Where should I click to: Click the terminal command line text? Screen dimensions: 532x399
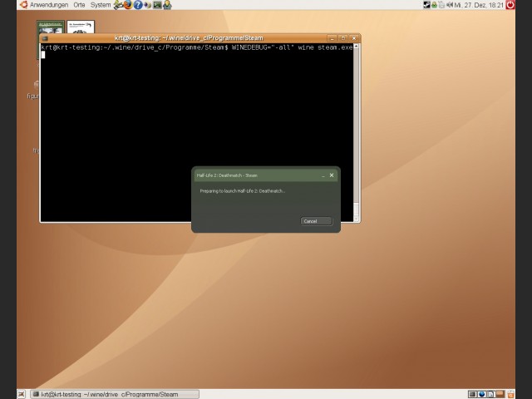point(197,47)
